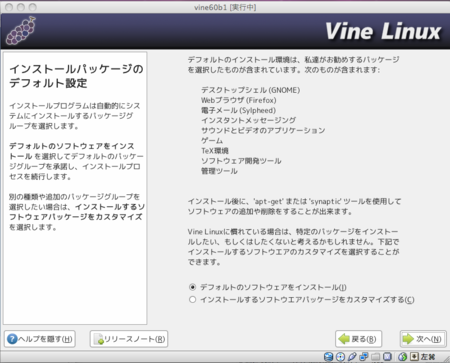
Task: Click the ゲーム list entry
Action: point(212,140)
